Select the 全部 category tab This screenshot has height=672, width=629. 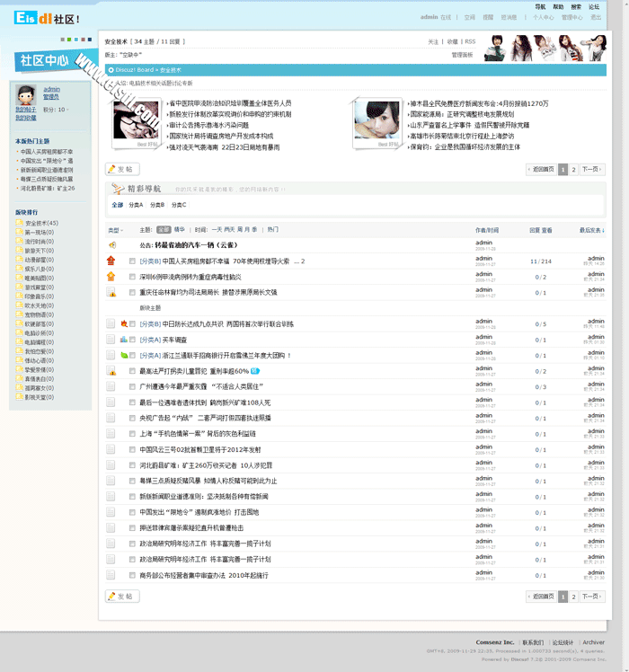tap(117, 205)
